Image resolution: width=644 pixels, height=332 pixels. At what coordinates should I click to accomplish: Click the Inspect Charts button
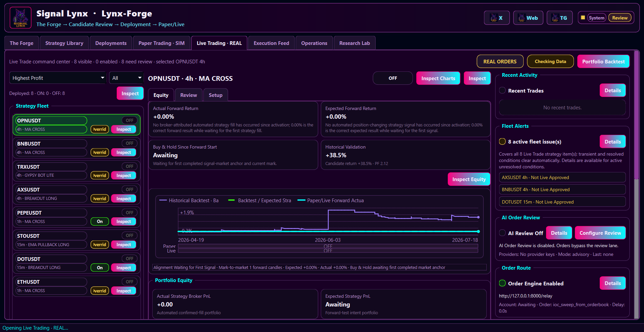(x=438, y=78)
